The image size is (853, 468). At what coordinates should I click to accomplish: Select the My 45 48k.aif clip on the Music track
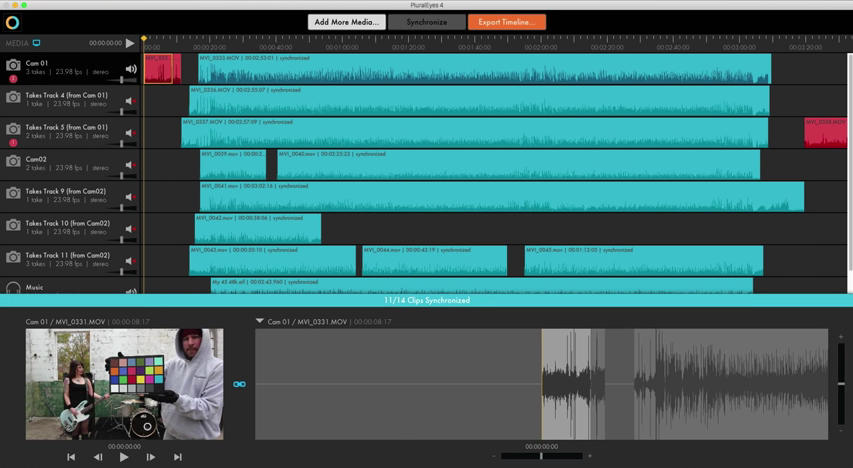click(482, 286)
